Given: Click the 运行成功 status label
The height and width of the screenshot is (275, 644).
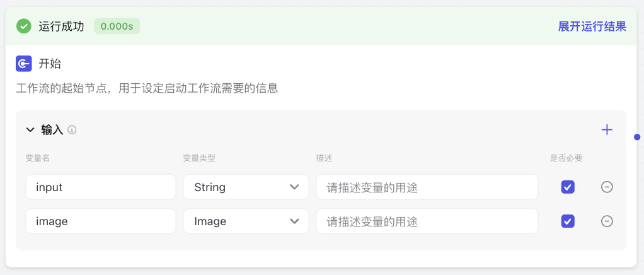Looking at the screenshot, I should click(x=61, y=26).
